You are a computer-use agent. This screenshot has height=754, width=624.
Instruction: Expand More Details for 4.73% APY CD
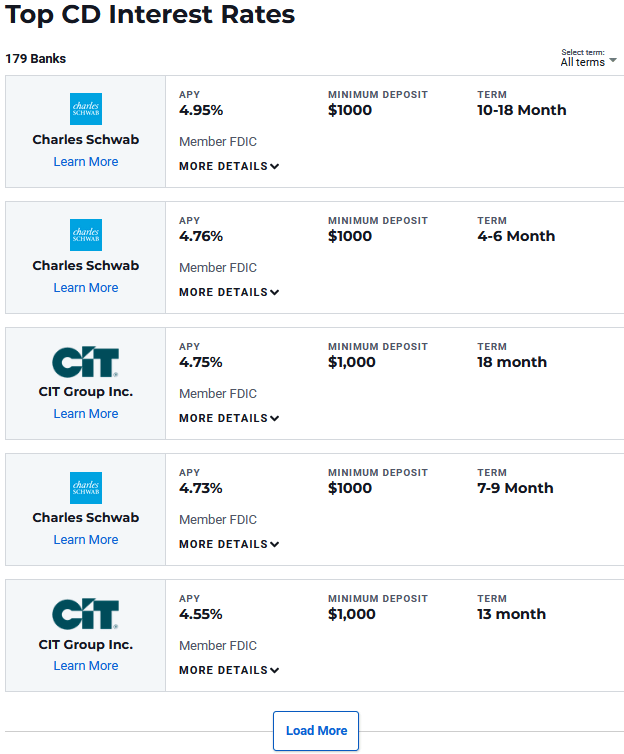tap(229, 544)
